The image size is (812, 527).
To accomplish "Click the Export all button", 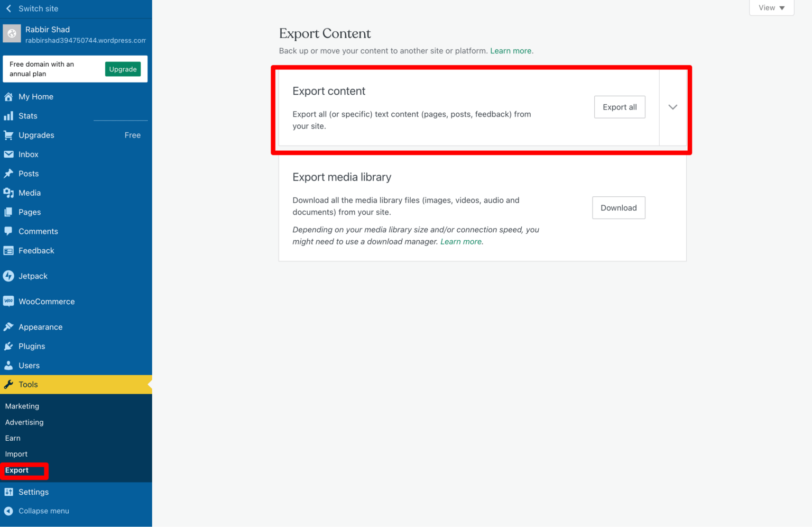I will tap(620, 107).
